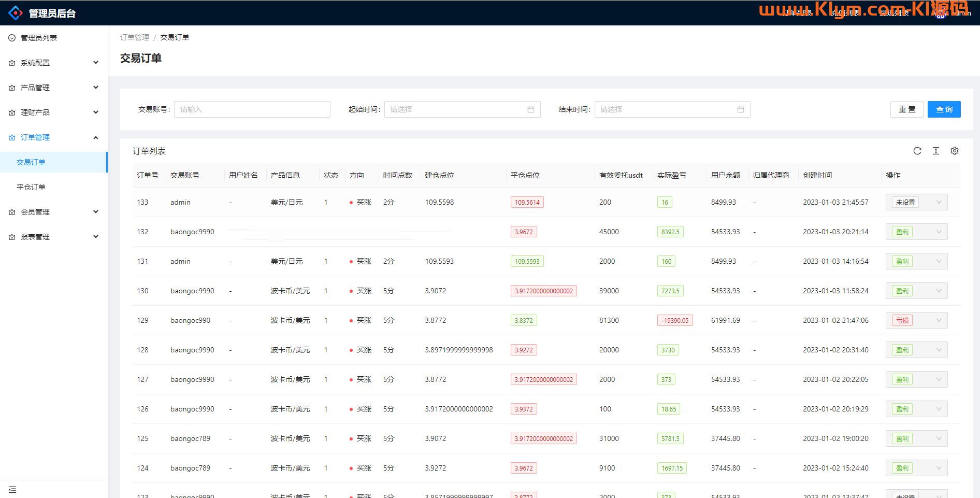Click the admin logo icon in header
This screenshot has width=980, height=498.
[16, 13]
